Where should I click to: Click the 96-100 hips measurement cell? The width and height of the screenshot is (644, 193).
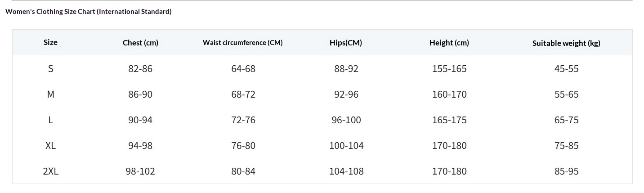346,120
